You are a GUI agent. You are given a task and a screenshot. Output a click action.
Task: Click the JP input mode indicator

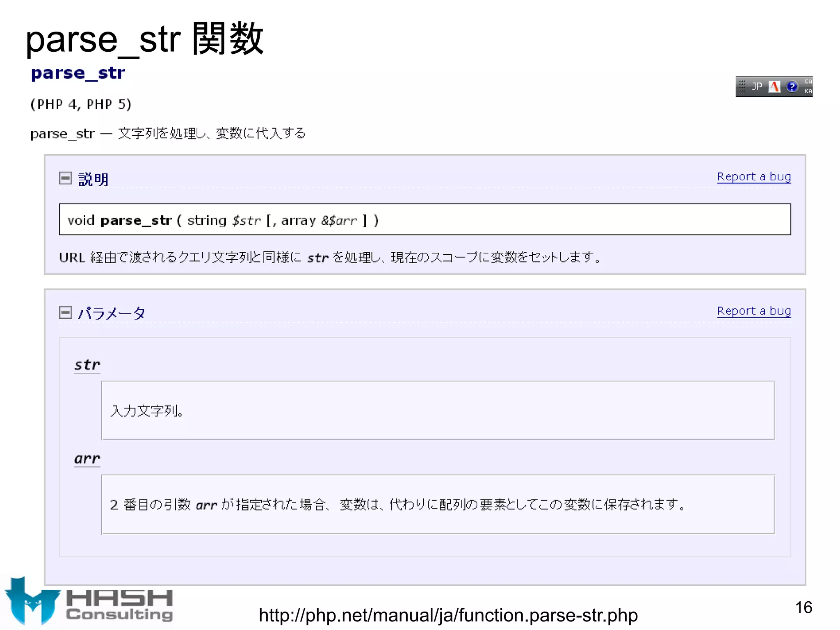click(x=757, y=87)
